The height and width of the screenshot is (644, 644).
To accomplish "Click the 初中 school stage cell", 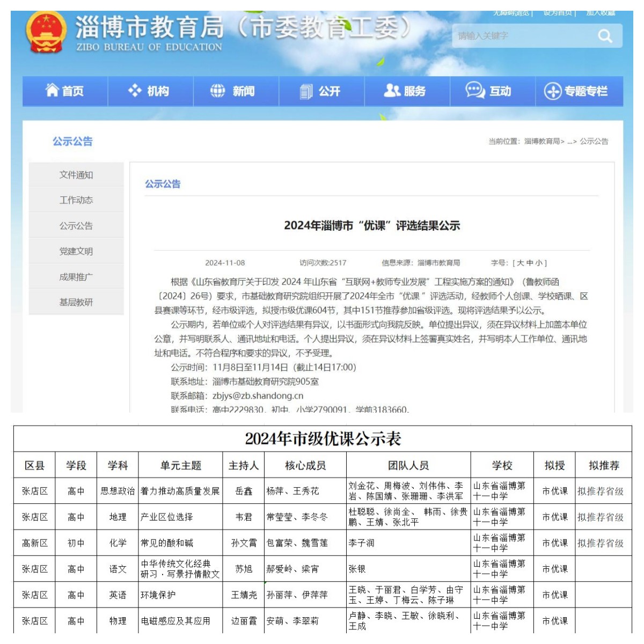I will point(76,543).
